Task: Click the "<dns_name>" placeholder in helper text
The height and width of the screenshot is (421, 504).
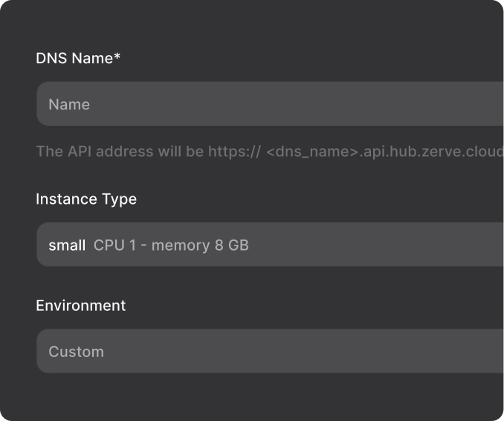Action: pyautogui.click(x=312, y=152)
